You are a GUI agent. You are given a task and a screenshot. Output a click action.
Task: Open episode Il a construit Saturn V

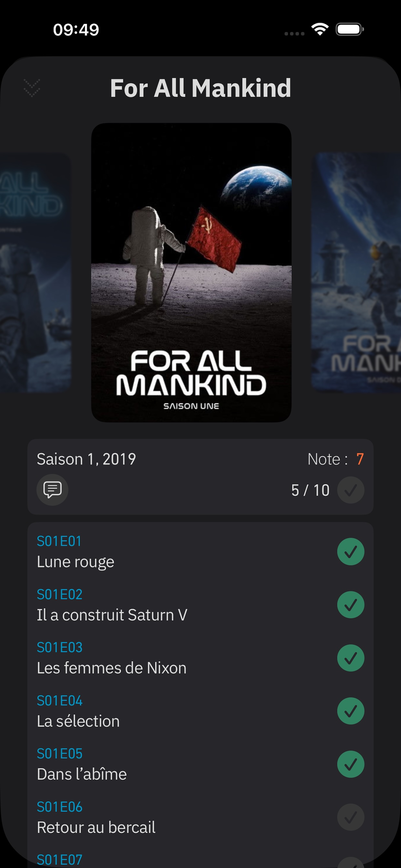tap(169, 605)
